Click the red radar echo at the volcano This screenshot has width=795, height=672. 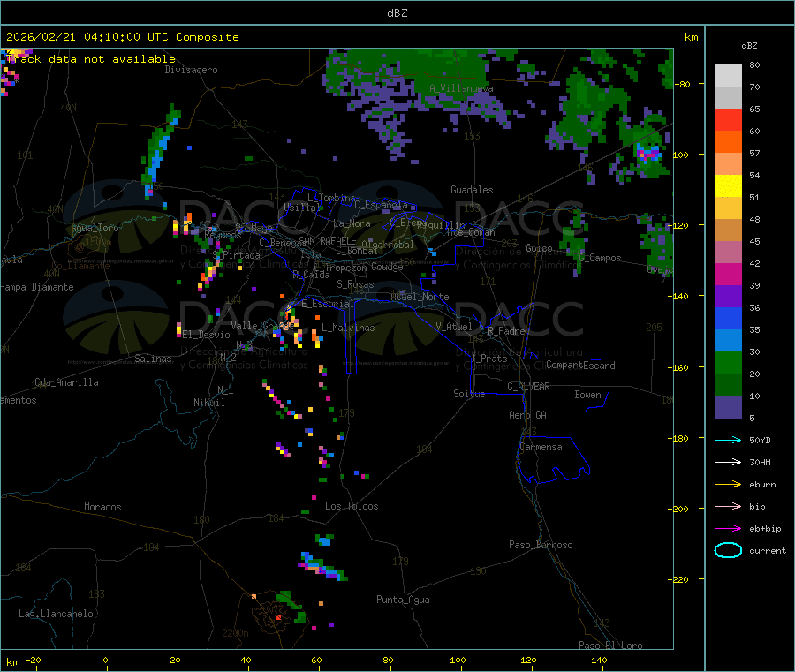pyautogui.click(x=278, y=618)
